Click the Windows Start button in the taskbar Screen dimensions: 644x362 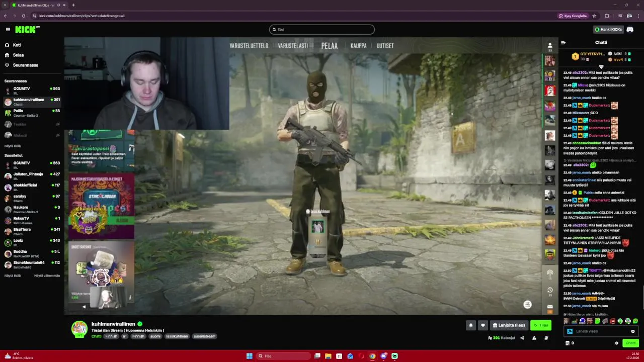(249, 356)
